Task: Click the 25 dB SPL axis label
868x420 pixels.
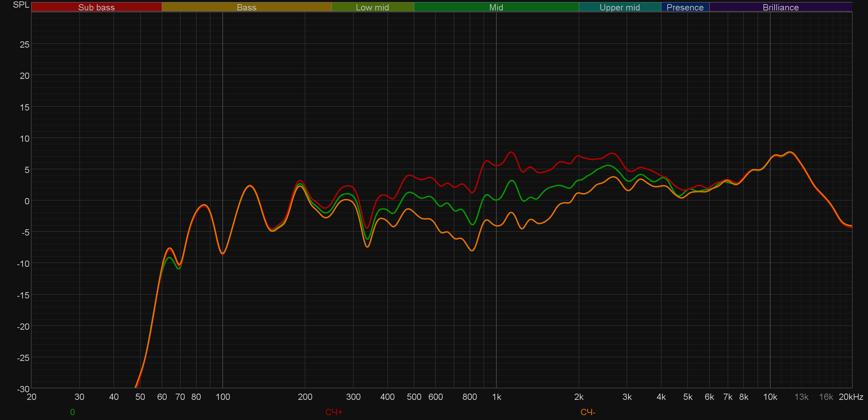Action: (x=24, y=44)
